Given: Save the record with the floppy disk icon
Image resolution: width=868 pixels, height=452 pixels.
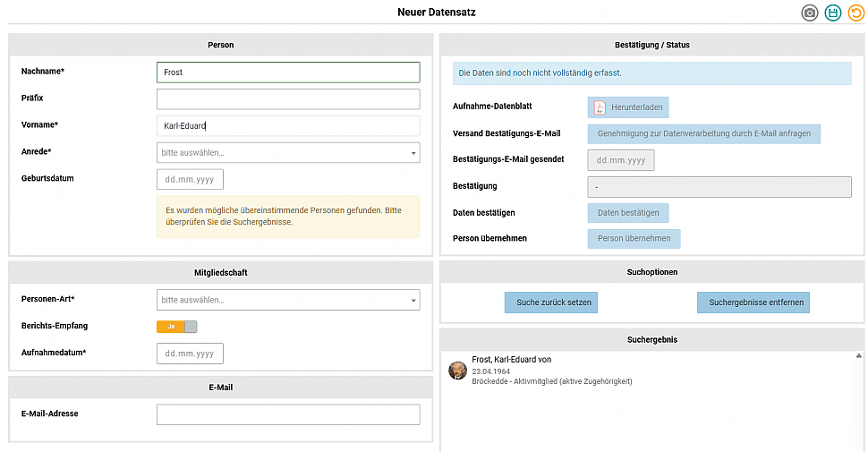Looking at the screenshot, I should (833, 13).
